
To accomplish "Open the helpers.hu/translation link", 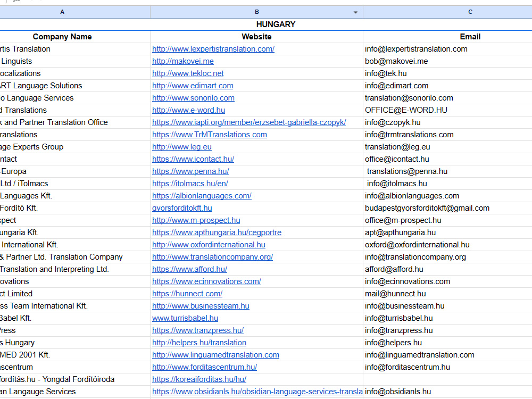I will click(x=199, y=342).
